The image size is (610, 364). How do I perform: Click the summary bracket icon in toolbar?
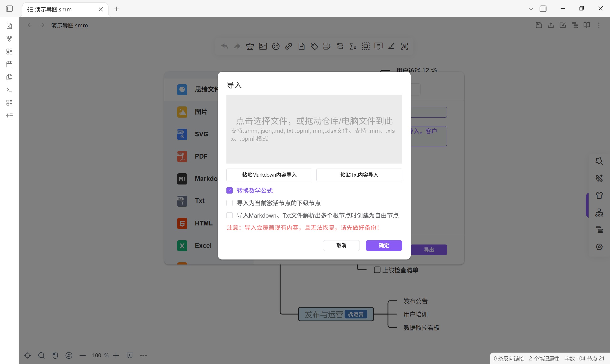coord(327,46)
